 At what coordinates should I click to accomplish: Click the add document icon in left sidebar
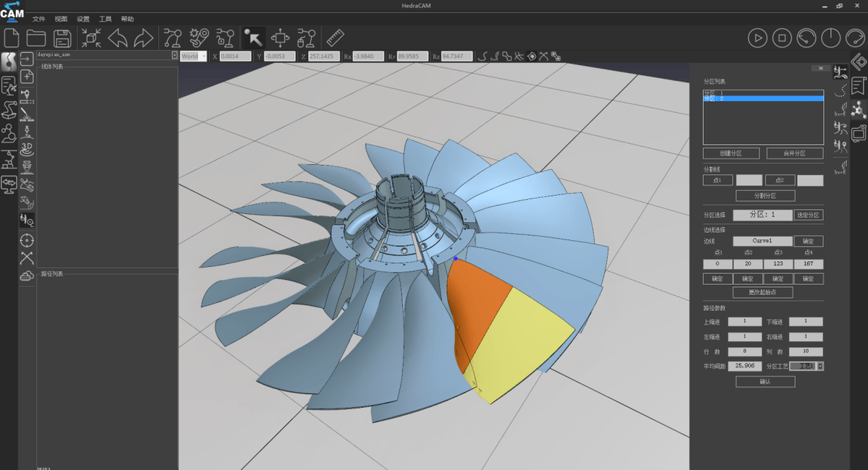(27, 77)
